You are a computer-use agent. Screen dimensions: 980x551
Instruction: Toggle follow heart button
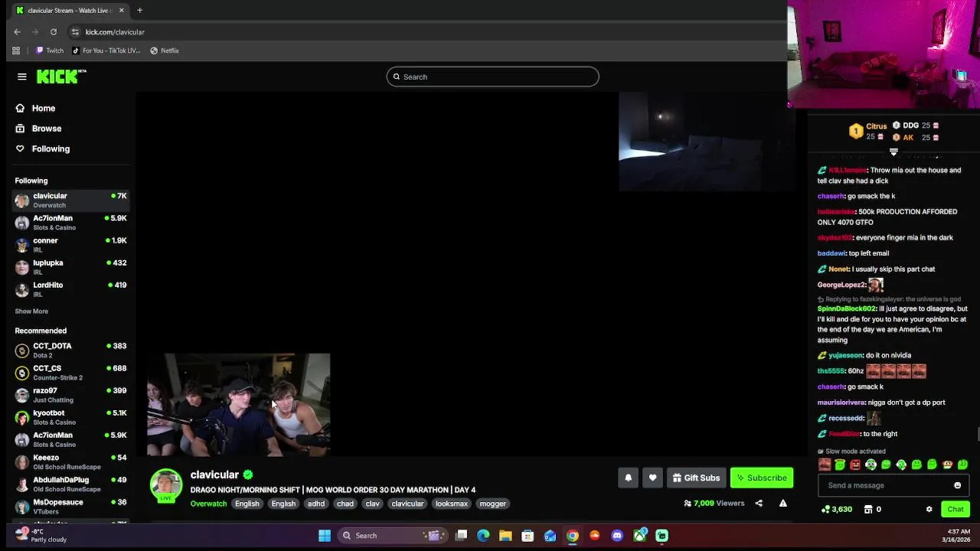[x=652, y=478]
